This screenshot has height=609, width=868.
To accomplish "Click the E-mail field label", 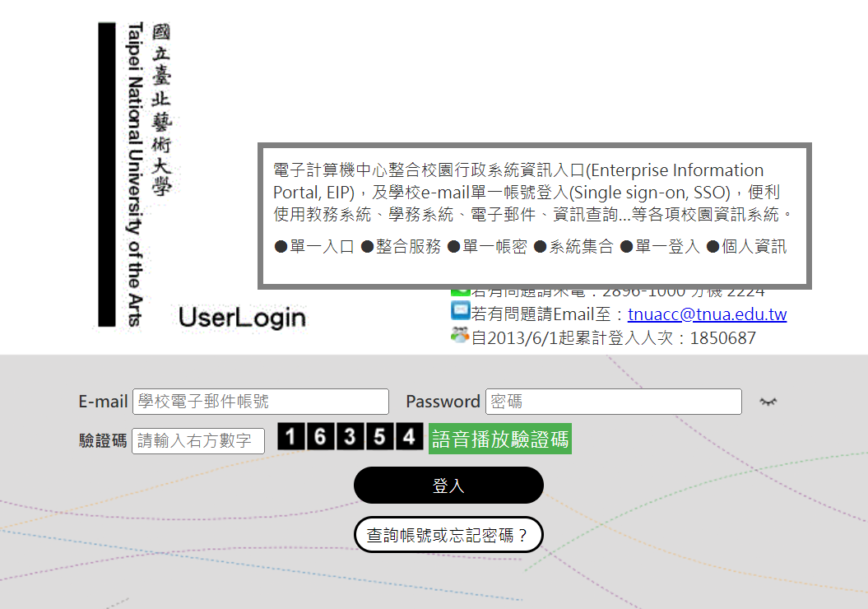I will pyautogui.click(x=103, y=402).
